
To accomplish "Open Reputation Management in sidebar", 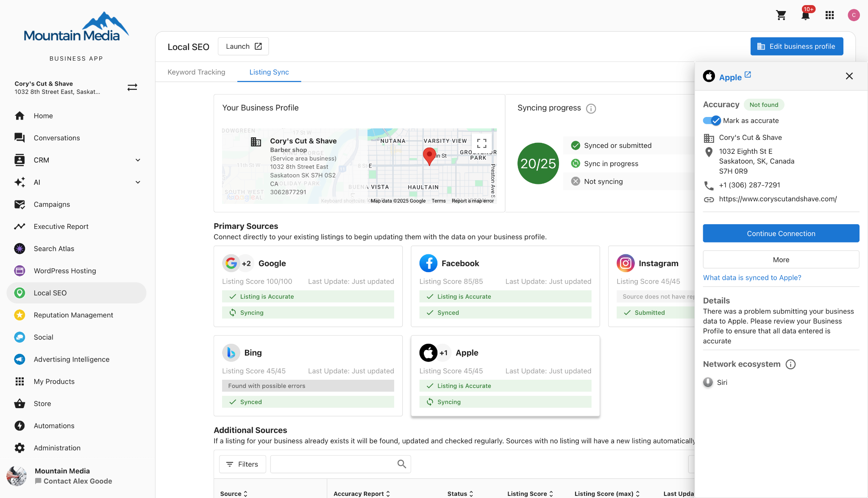I will [x=73, y=315].
